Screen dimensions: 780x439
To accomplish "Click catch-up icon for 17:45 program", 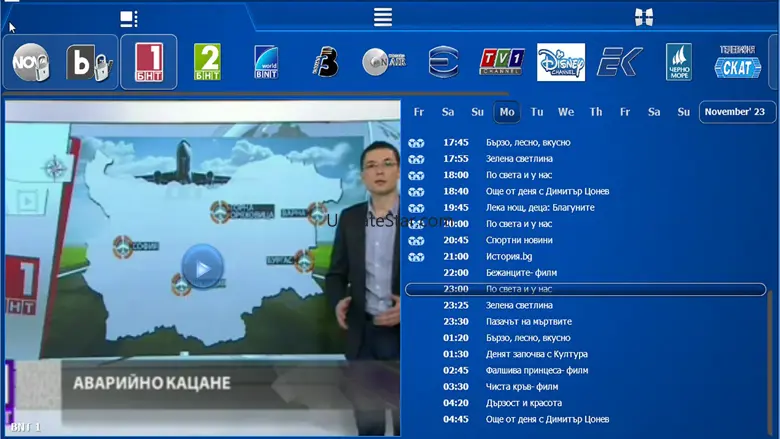I will [x=416, y=143].
